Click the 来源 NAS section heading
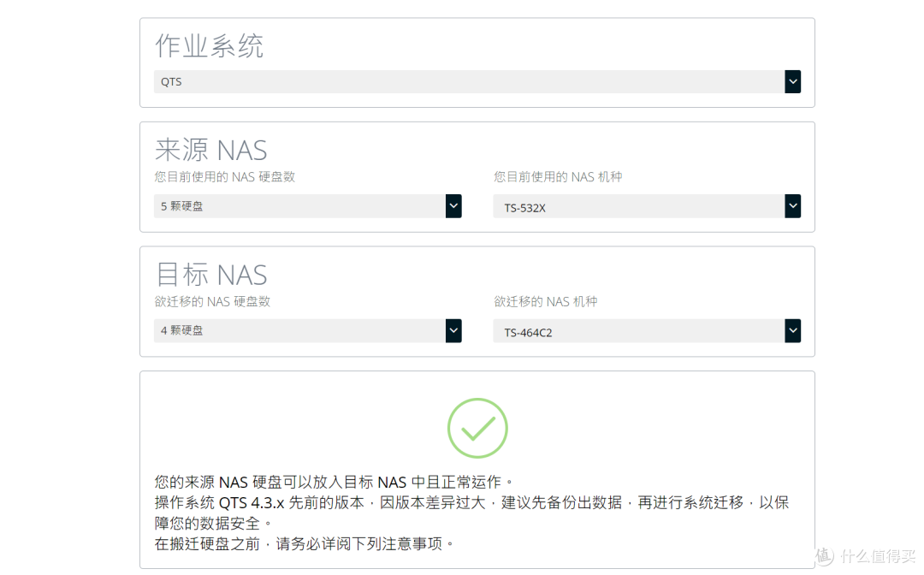Screen dimensions: 924x575 click(x=210, y=149)
